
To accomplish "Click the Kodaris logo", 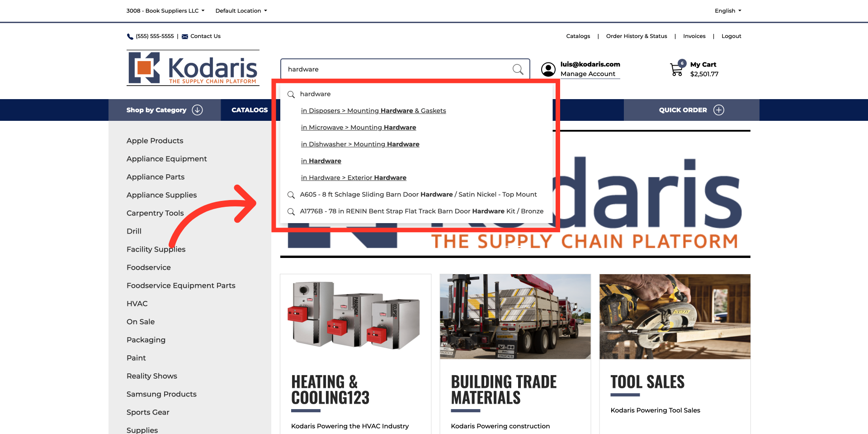I will tap(193, 68).
